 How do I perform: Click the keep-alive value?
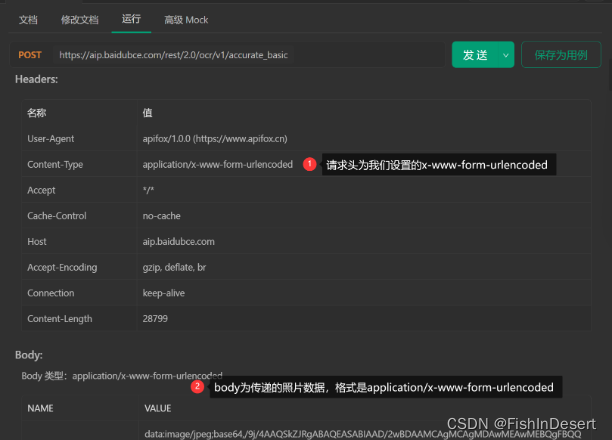point(164,293)
